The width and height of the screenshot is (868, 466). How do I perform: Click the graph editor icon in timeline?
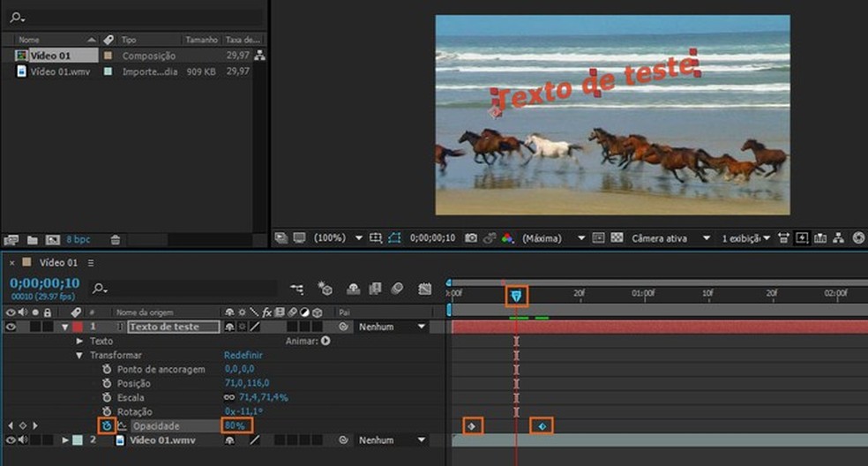(x=424, y=289)
